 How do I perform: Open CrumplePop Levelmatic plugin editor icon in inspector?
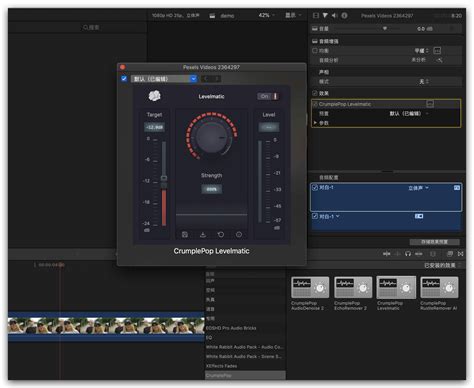click(x=430, y=104)
